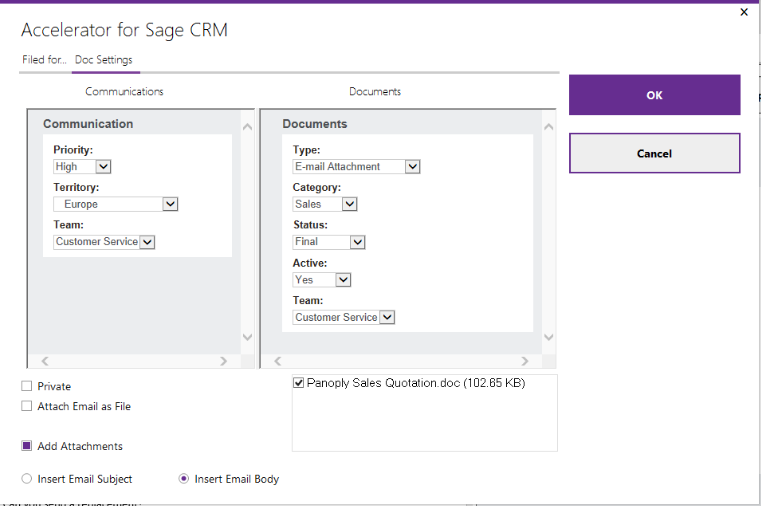Open the Status dropdown showing Final
Image resolution: width=761 pixels, height=506 pixels.
329,242
